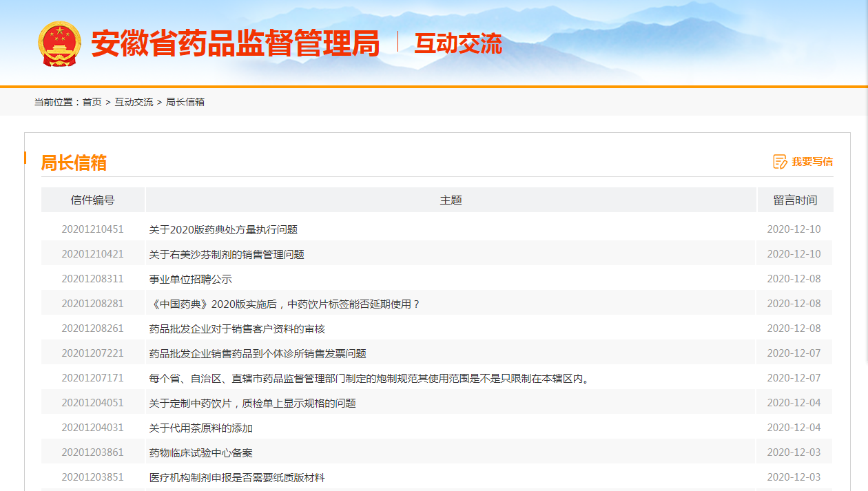Click the 主题 column header
The height and width of the screenshot is (491, 868).
[451, 200]
